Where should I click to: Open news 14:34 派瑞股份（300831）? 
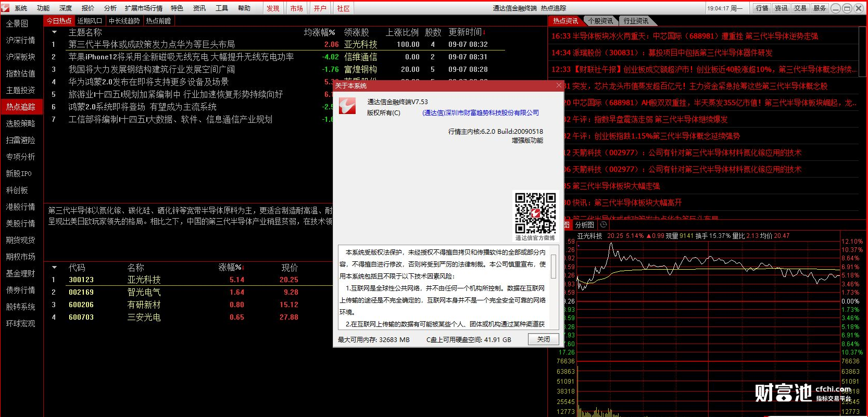pos(662,53)
